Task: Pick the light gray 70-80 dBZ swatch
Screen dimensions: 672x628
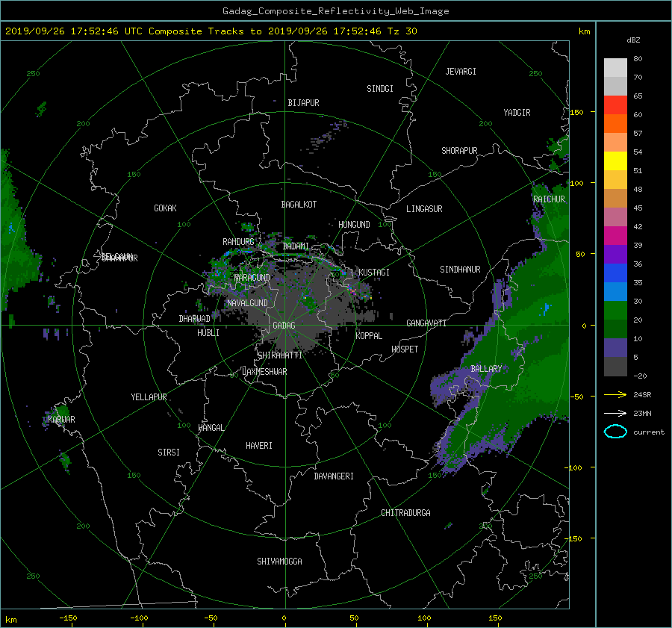Action: [x=615, y=67]
